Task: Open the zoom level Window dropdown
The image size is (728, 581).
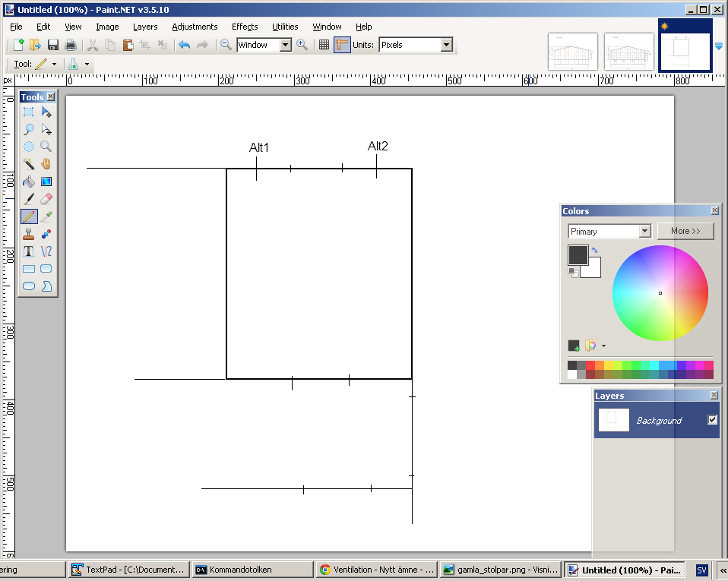Action: tap(286, 45)
